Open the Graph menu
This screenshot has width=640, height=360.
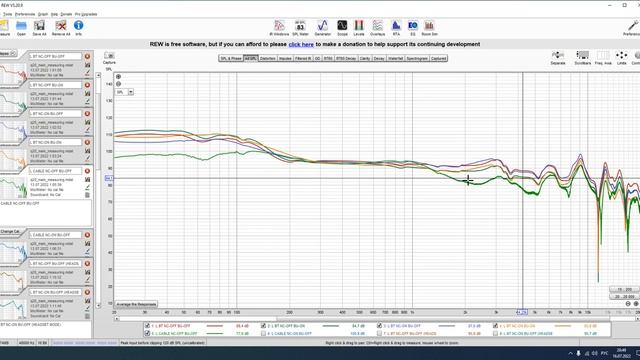click(43, 14)
